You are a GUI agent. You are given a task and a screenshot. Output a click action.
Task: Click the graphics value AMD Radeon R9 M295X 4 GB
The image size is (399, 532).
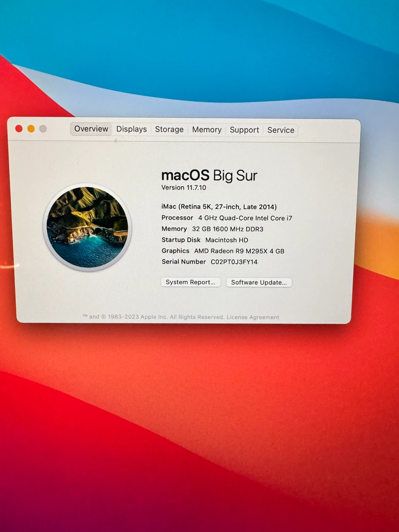pos(239,251)
